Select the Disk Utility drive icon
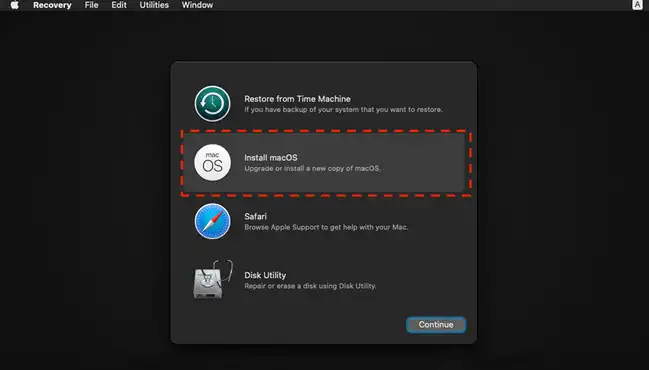 (213, 280)
